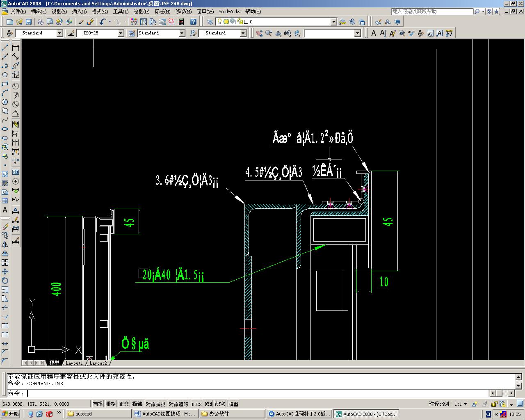Image resolution: width=525 pixels, height=420 pixels.
Task: Switch to Layout1 tab
Action: pyautogui.click(x=74, y=363)
